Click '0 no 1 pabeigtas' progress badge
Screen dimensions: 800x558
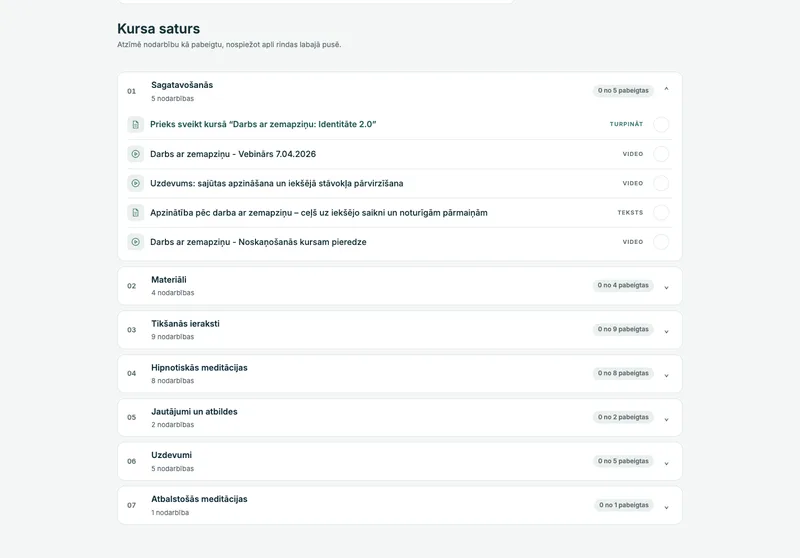tap(623, 505)
